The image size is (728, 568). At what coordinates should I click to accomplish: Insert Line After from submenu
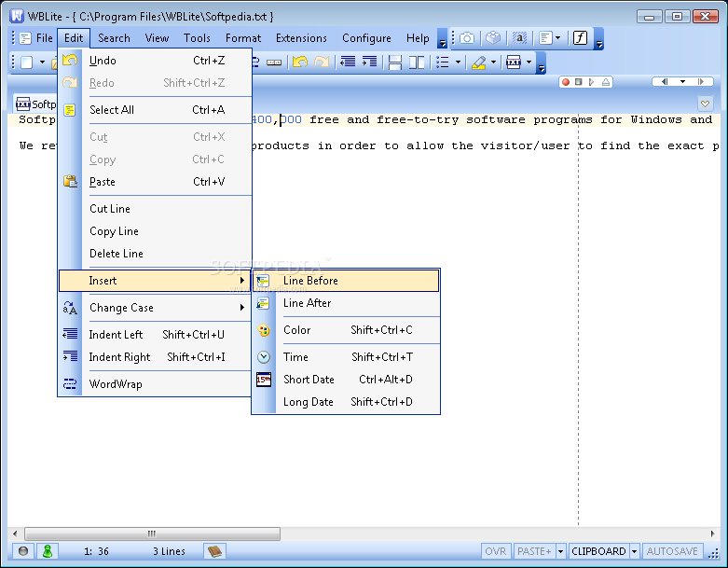(346, 303)
